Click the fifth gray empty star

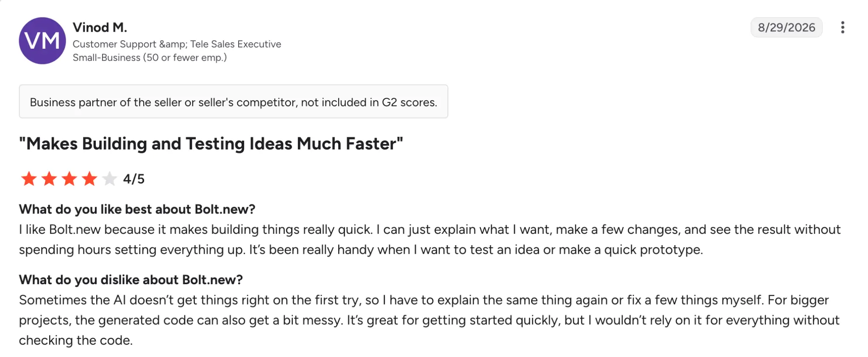tap(109, 179)
